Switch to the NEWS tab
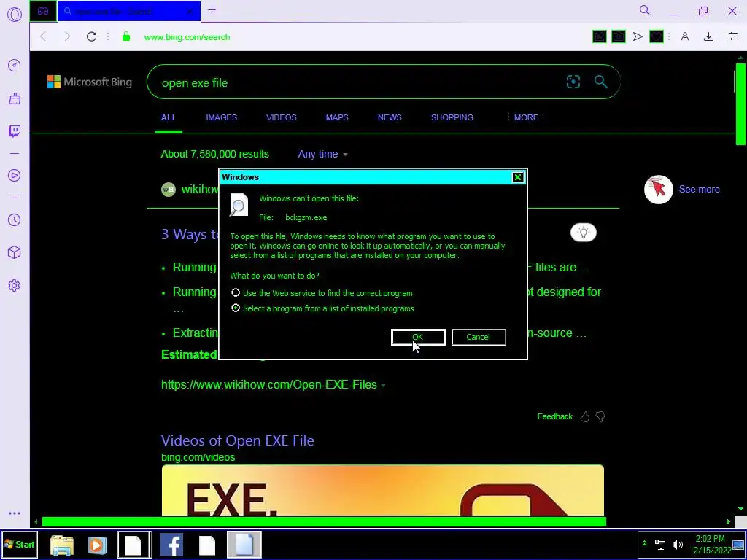 click(390, 117)
